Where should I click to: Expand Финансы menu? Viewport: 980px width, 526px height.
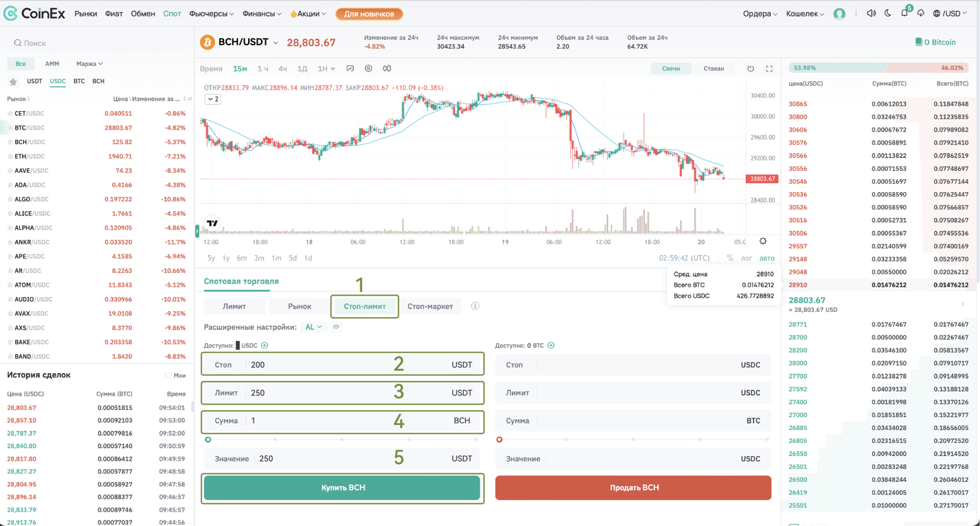(262, 14)
